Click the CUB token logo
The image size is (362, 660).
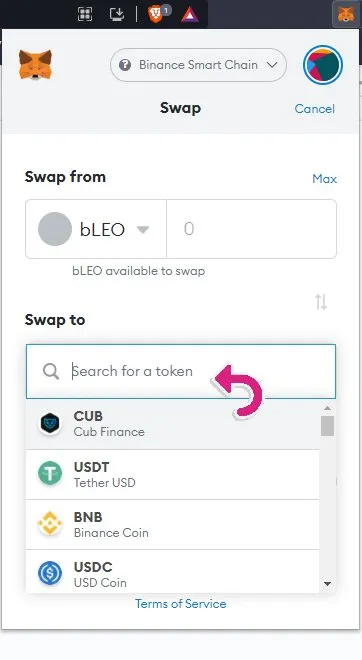click(x=50, y=423)
